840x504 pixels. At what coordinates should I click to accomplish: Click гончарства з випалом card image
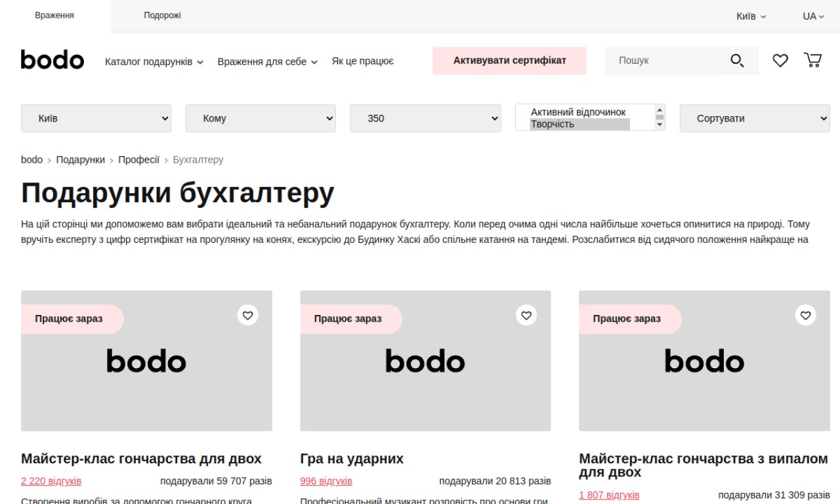pyautogui.click(x=704, y=361)
